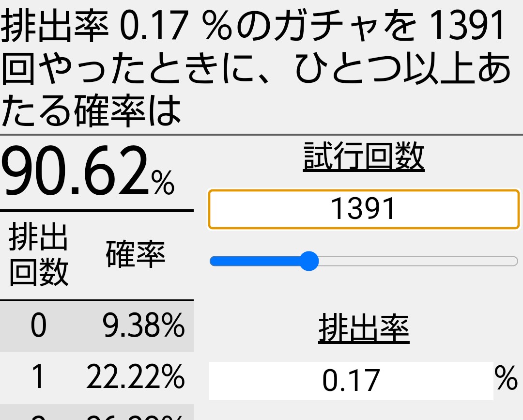The width and height of the screenshot is (523, 420).
Task: Click the 排出率 0.17 % text in the headline
Action: [117, 26]
